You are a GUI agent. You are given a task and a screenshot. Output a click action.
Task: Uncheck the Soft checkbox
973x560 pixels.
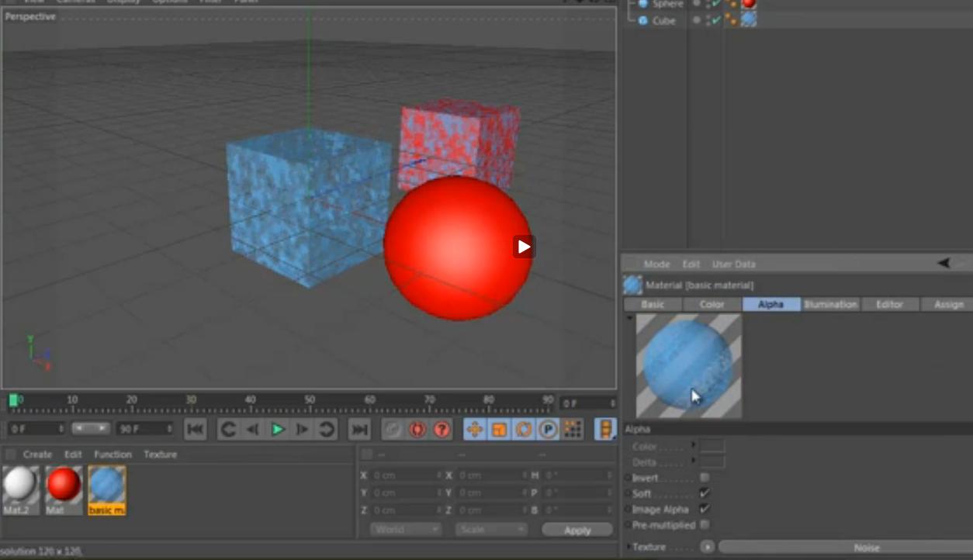point(705,493)
